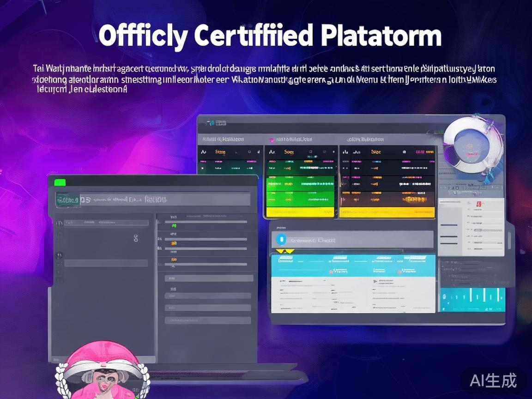Image resolution: width=532 pixels, height=399 pixels.
Task: Click the yellow triangle markers above cyan table
Action: [x=284, y=251]
